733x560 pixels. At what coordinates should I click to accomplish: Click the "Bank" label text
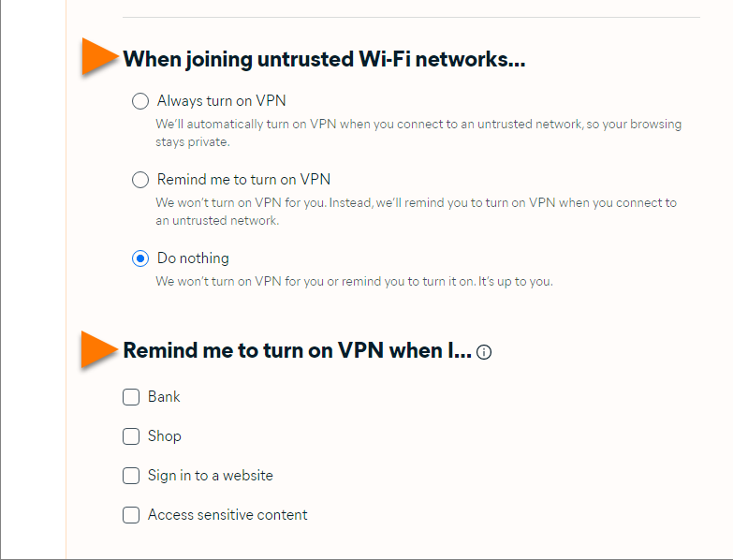pyautogui.click(x=164, y=397)
